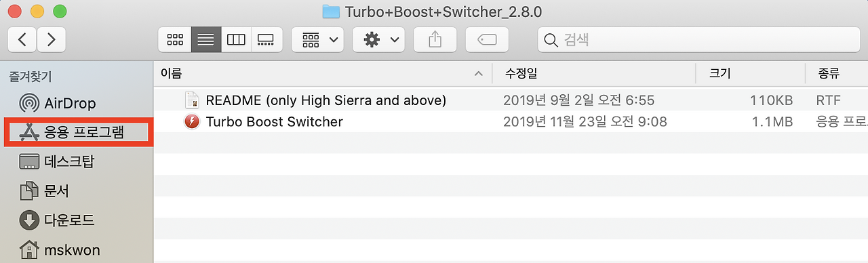Go back with the left chevron button
Viewport: 868px width, 263px height.
click(22, 39)
